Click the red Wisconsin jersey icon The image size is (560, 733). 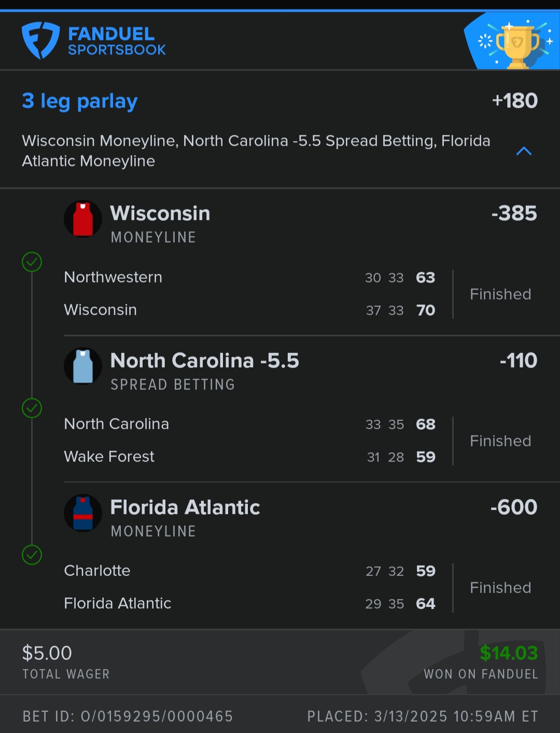(83, 219)
